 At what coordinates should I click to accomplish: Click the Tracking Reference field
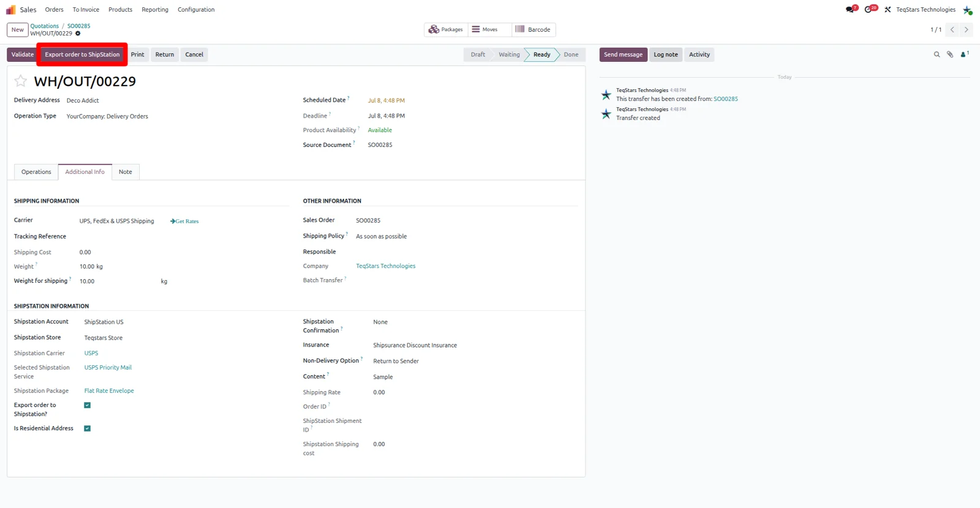pos(183,236)
